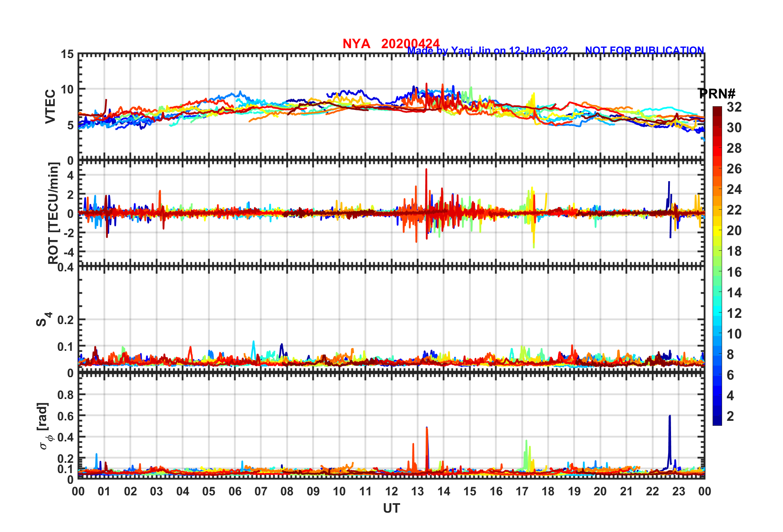The image size is (783, 532).
Task: Click PRN colorbar tick label 4
Action: (x=730, y=396)
